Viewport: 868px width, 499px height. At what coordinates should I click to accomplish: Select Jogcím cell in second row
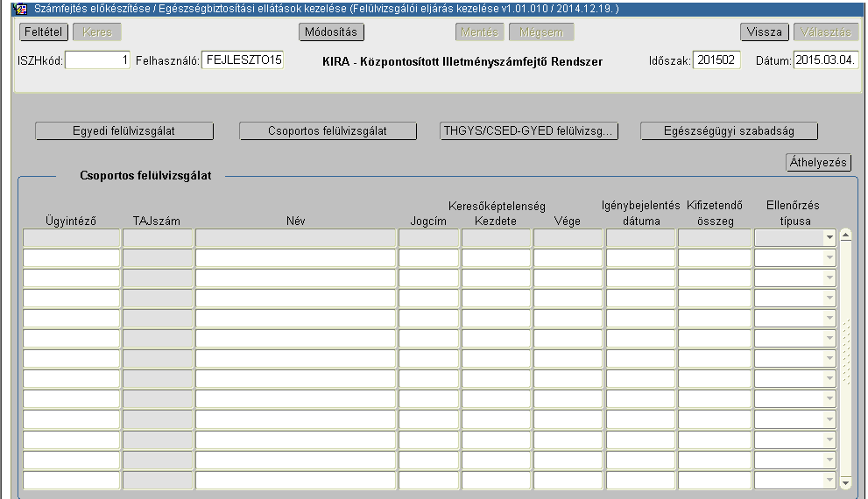428,257
